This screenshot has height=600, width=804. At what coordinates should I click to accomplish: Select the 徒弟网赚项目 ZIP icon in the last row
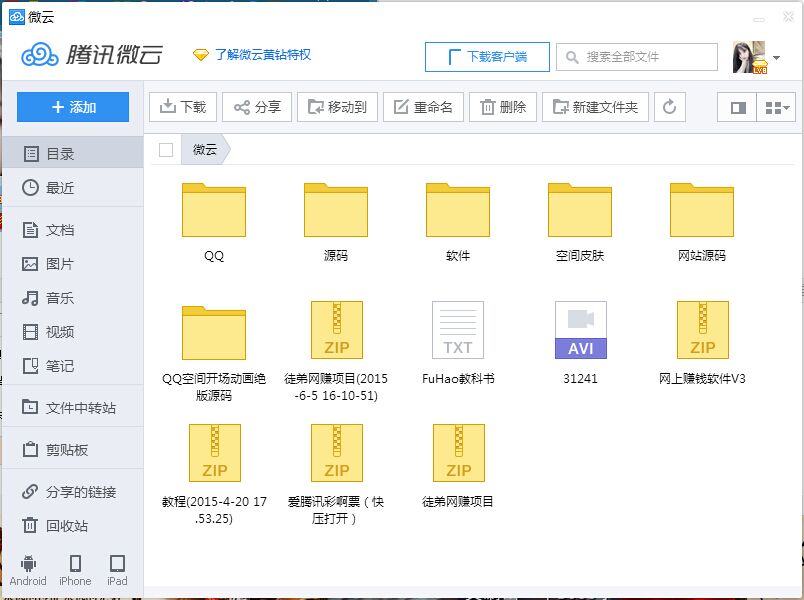tap(459, 453)
